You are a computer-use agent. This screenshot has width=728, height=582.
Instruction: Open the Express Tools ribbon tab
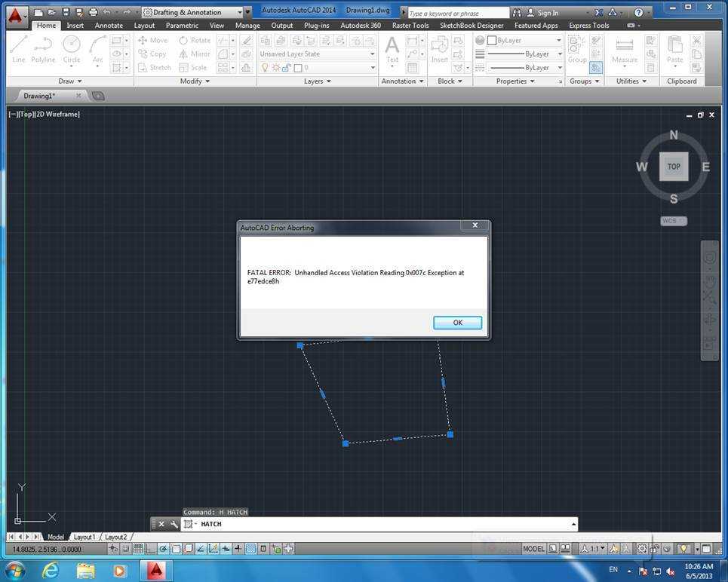[588, 26]
